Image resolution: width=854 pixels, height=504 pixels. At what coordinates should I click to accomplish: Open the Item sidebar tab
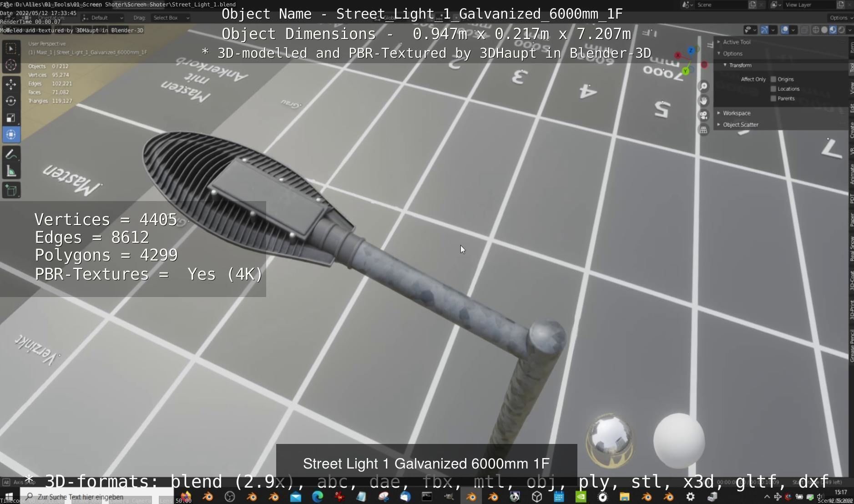(851, 47)
